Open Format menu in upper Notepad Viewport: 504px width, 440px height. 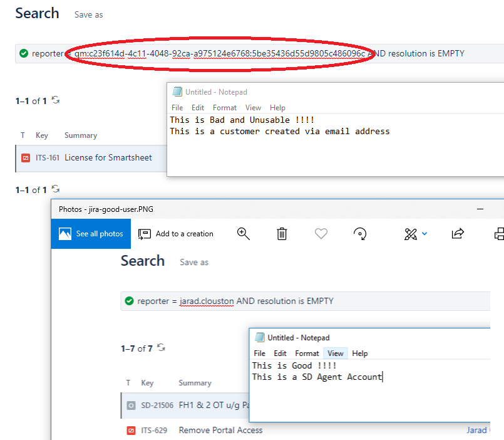[225, 108]
